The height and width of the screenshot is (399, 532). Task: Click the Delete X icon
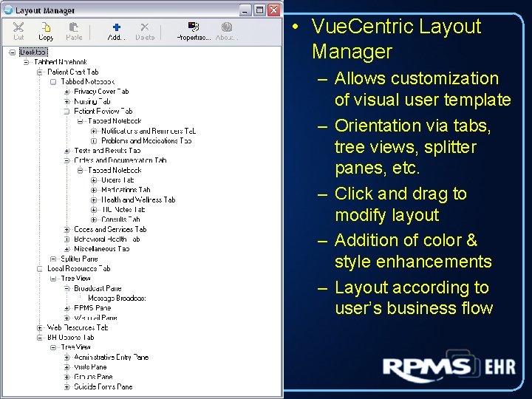[145, 27]
